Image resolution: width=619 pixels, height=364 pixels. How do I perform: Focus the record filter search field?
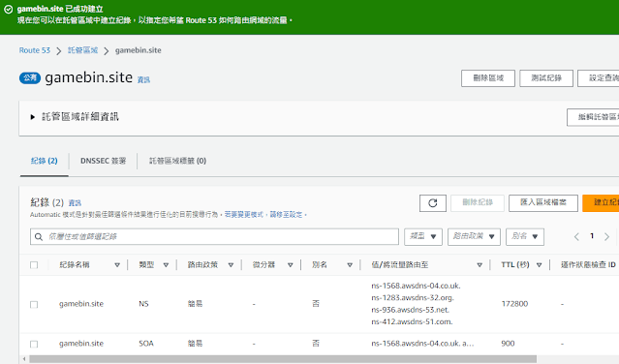coord(214,236)
